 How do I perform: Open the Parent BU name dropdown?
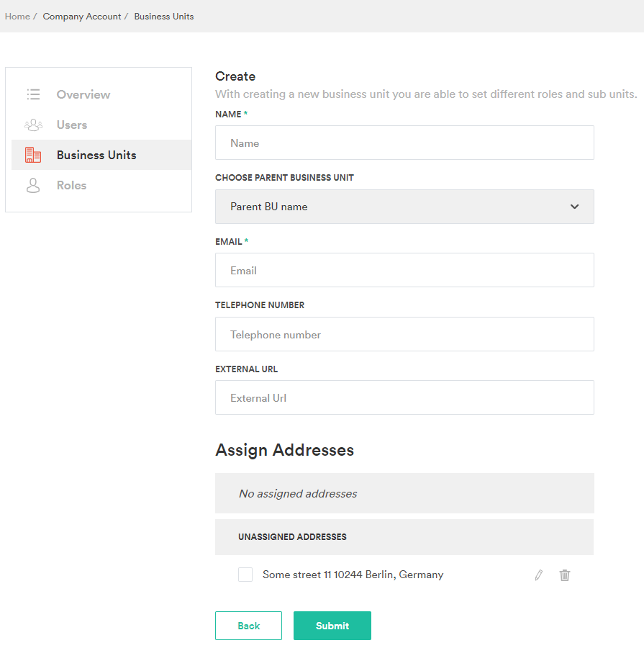tap(404, 207)
